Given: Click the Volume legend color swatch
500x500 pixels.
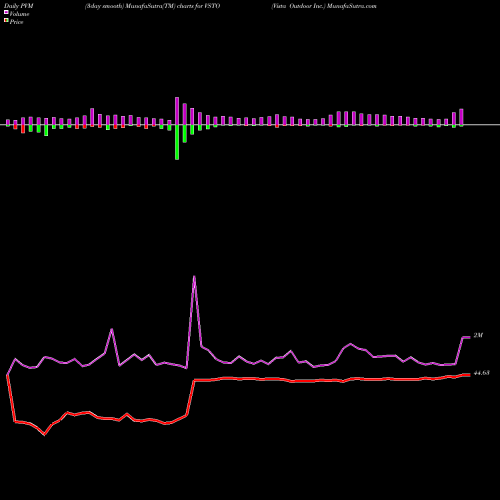Looking at the screenshot, I should [x=6, y=12].
